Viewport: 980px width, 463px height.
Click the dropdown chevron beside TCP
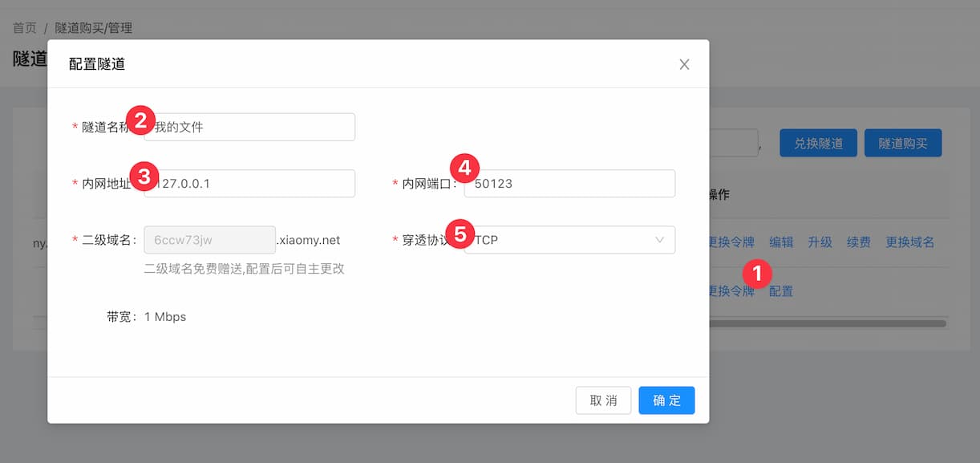point(659,239)
